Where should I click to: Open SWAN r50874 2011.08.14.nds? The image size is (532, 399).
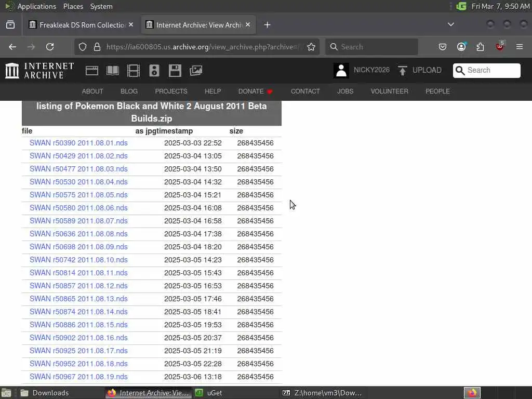pos(78,312)
